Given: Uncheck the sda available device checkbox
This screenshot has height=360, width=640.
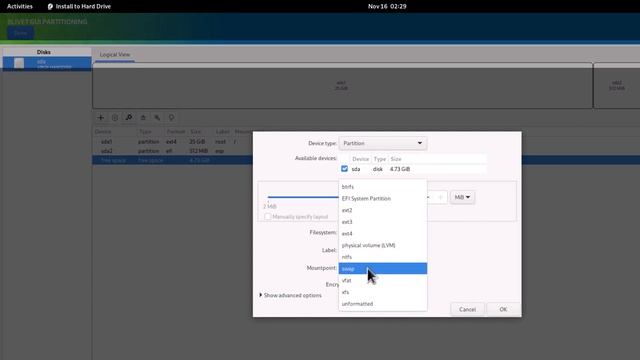Looking at the screenshot, I should (344, 169).
